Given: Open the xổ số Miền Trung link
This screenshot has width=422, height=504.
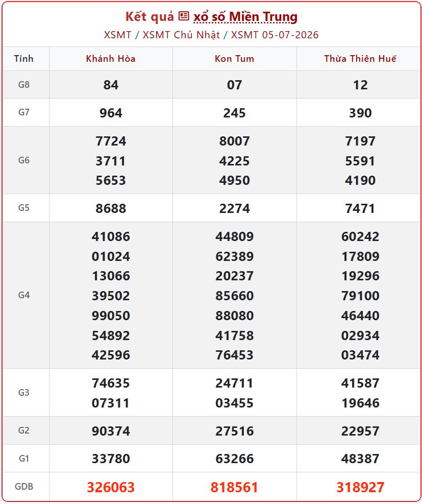Looking at the screenshot, I should point(245,17).
